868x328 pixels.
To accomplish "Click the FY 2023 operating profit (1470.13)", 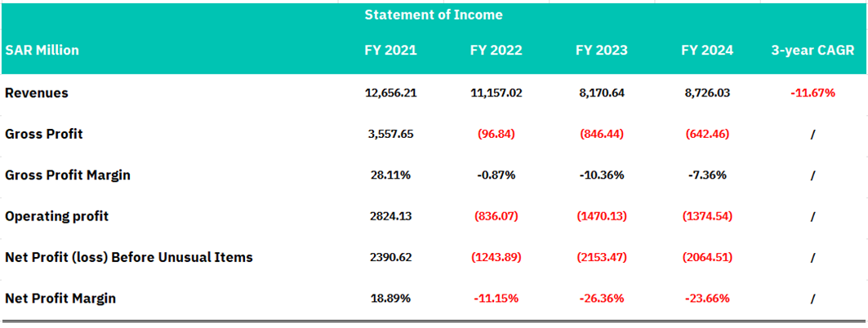I will (601, 216).
